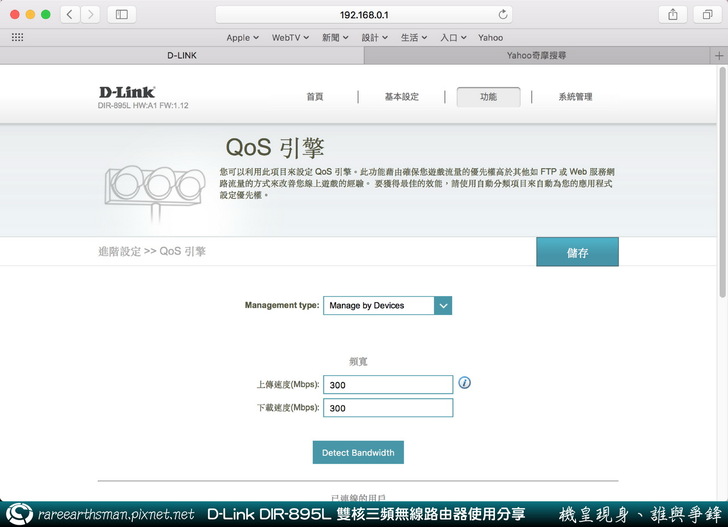The height and width of the screenshot is (527, 728).
Task: Click the Safari back arrow button
Action: (71, 15)
